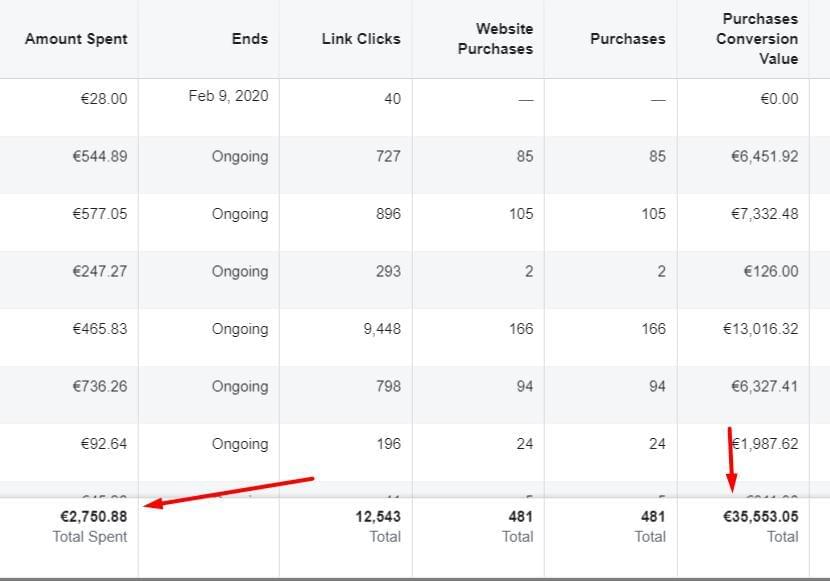The width and height of the screenshot is (830, 581).
Task: Select the €6,451.92 conversion value cell
Action: 760,156
